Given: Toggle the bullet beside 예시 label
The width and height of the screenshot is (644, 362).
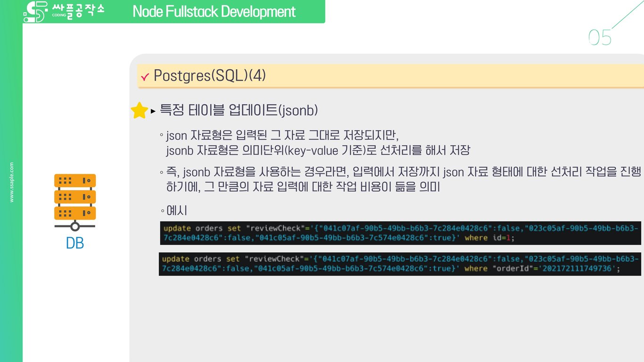Looking at the screenshot, I should pyautogui.click(x=162, y=211).
